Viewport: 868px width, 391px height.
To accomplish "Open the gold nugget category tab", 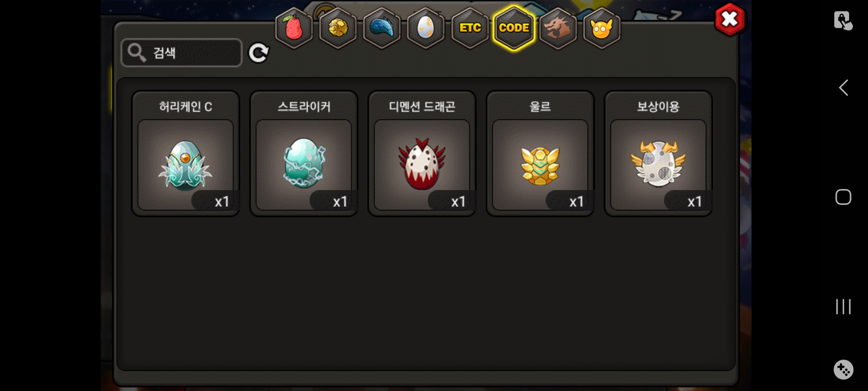I will tap(338, 28).
